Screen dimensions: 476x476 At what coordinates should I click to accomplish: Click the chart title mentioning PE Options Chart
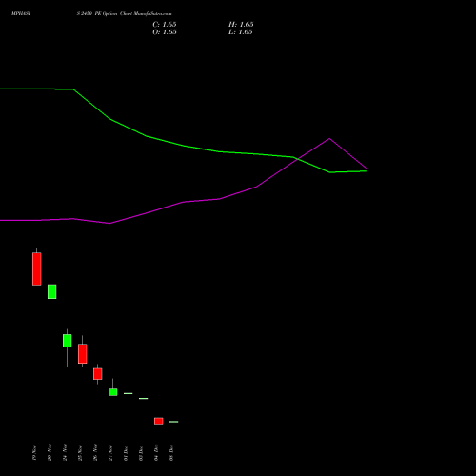pyautogui.click(x=124, y=14)
